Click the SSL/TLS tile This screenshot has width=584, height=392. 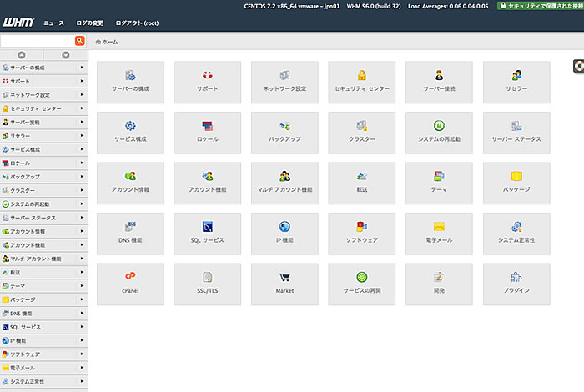[207, 284]
